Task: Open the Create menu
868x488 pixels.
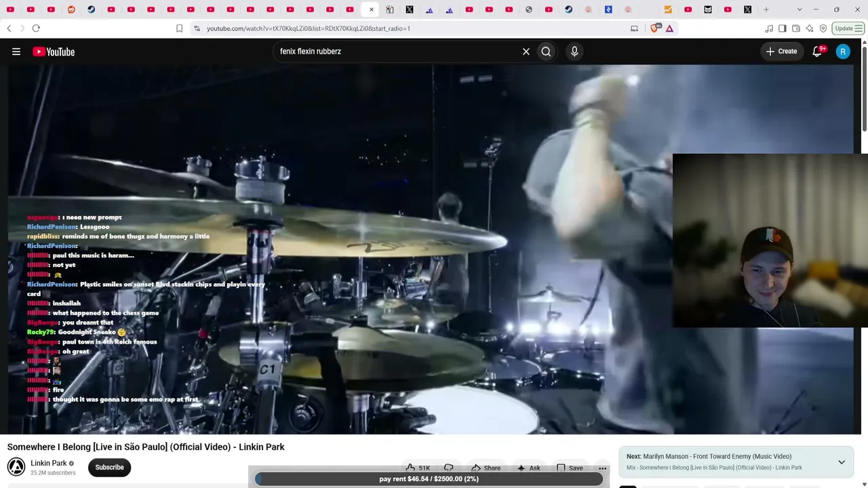Action: (781, 52)
